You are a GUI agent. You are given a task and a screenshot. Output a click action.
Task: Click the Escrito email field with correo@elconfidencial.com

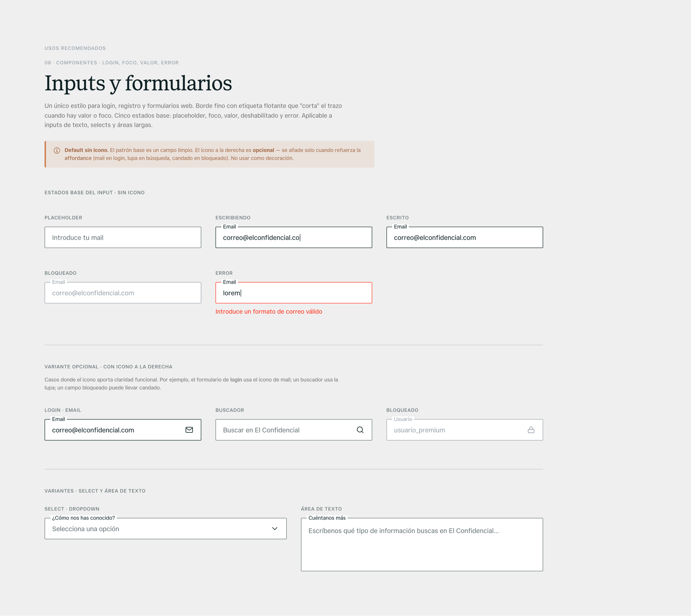click(x=465, y=237)
